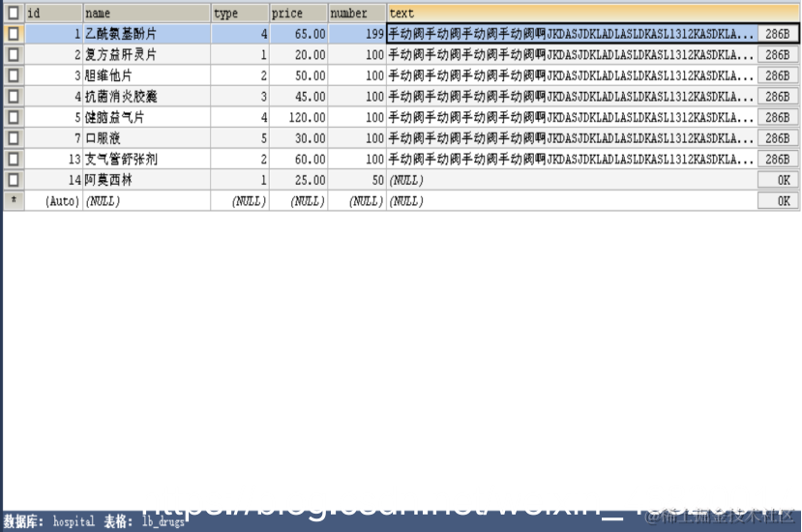Check the row checkbox for 乙酰氨基酚片
The image size is (802, 532).
click(14, 34)
